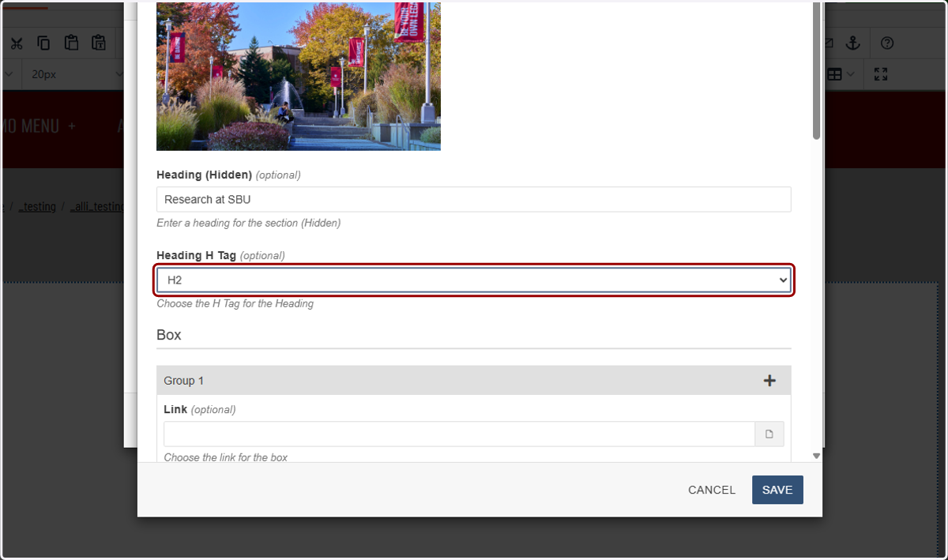Open the table dropdown arrow in toolbar
The image size is (948, 560).
pos(852,74)
